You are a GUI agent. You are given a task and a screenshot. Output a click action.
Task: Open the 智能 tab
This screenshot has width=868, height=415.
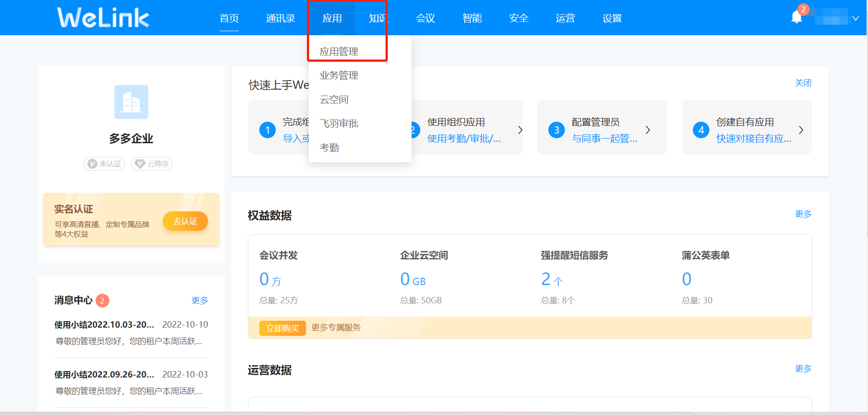[x=472, y=18]
